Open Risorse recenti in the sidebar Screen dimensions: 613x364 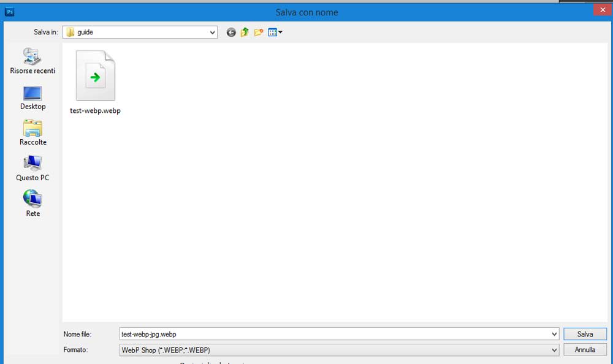pos(32,61)
